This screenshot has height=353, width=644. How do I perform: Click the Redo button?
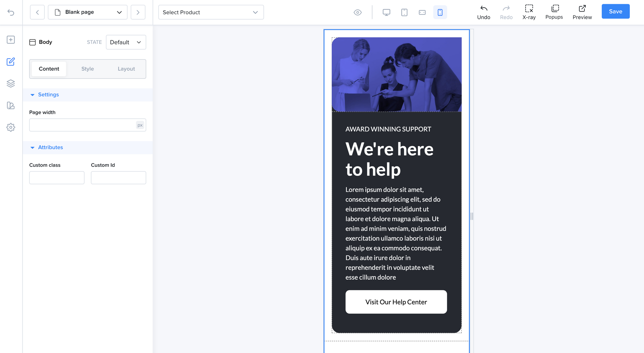(506, 12)
